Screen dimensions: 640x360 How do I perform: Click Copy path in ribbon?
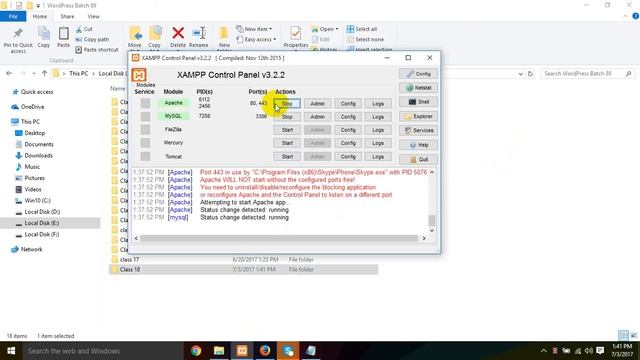click(x=92, y=40)
